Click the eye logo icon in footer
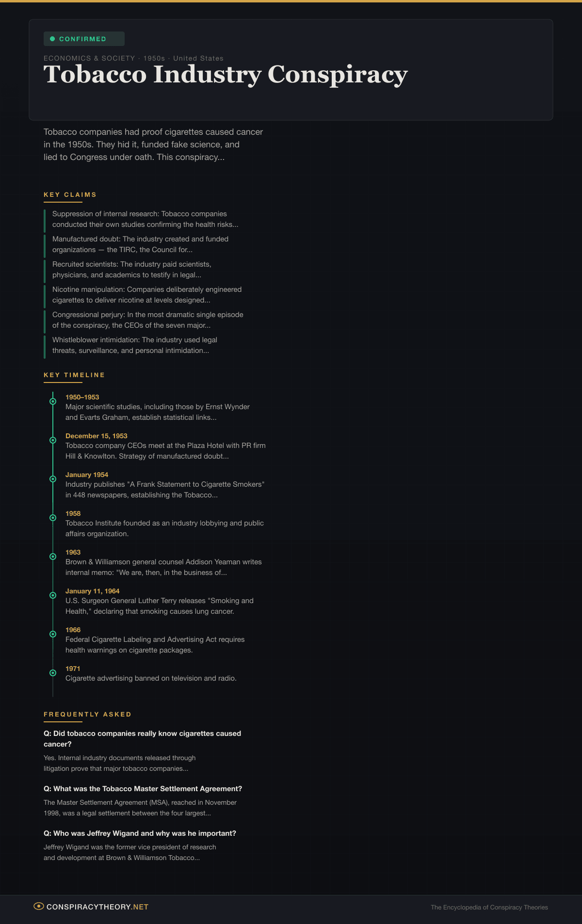 [x=39, y=906]
